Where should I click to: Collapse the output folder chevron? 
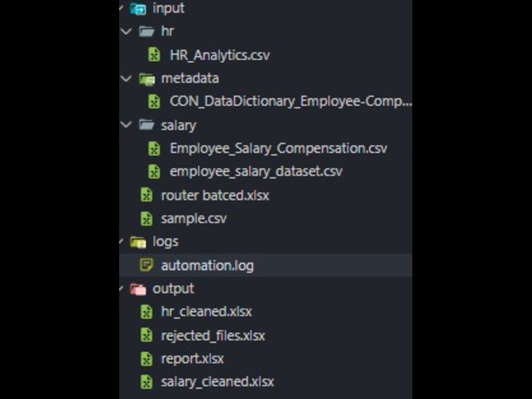[121, 288]
